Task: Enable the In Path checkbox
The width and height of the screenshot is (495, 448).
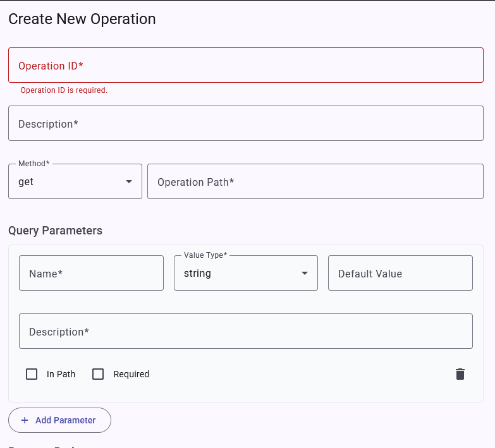Action: click(32, 374)
